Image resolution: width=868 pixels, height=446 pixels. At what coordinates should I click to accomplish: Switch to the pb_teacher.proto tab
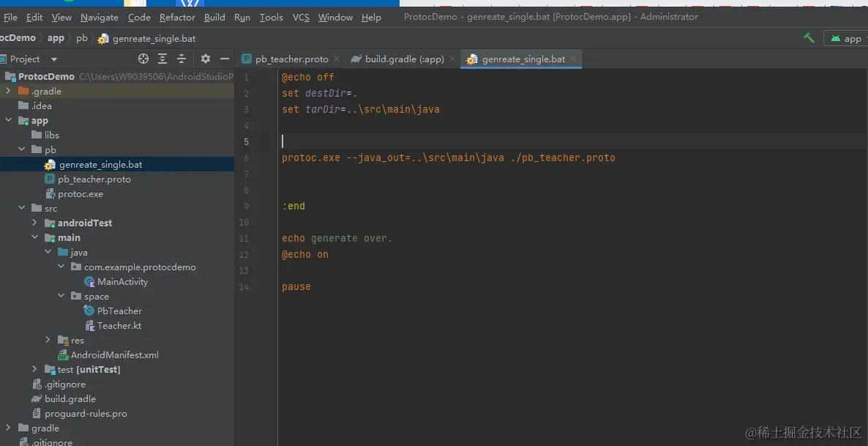[291, 59]
